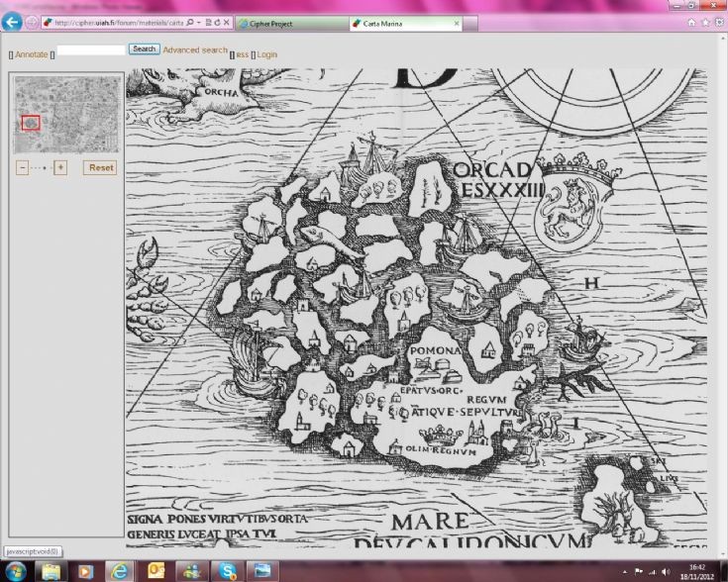Click the ORCHA island label on map

(221, 92)
